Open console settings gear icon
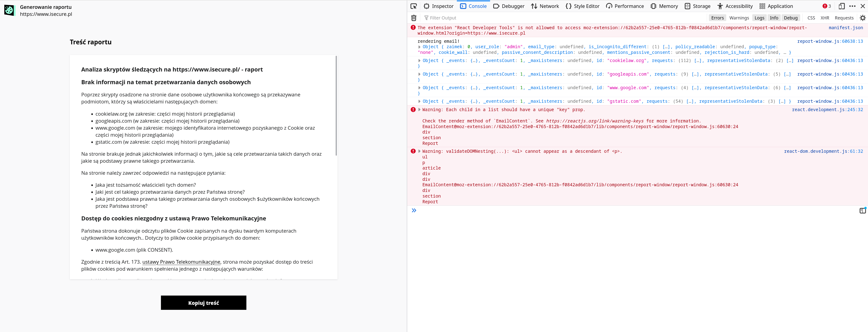The height and width of the screenshot is (332, 868). (862, 18)
